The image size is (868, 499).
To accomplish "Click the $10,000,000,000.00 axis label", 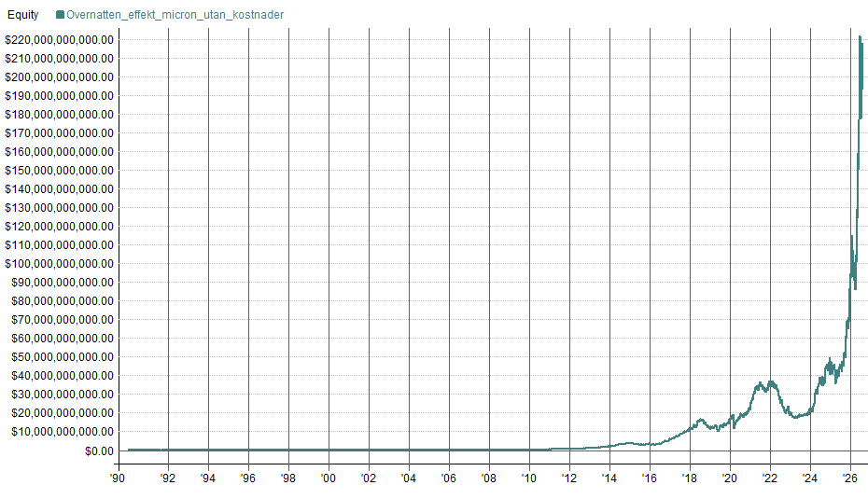I will 63,432.
